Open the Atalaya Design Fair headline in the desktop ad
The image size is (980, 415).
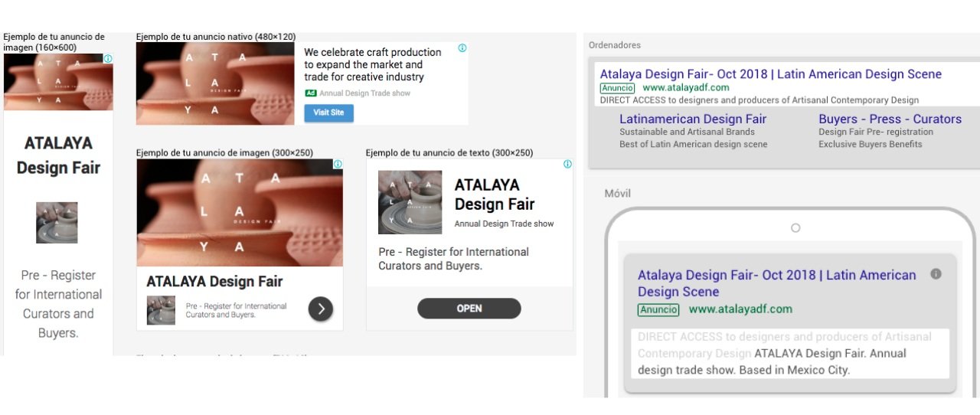click(770, 74)
